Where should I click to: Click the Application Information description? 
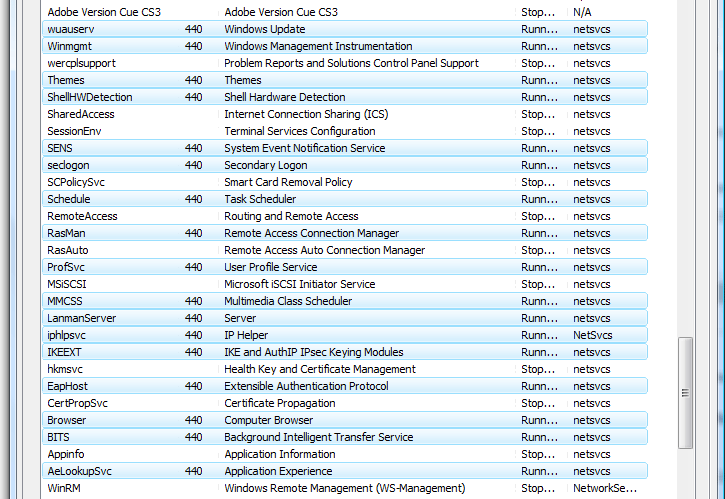click(x=280, y=454)
